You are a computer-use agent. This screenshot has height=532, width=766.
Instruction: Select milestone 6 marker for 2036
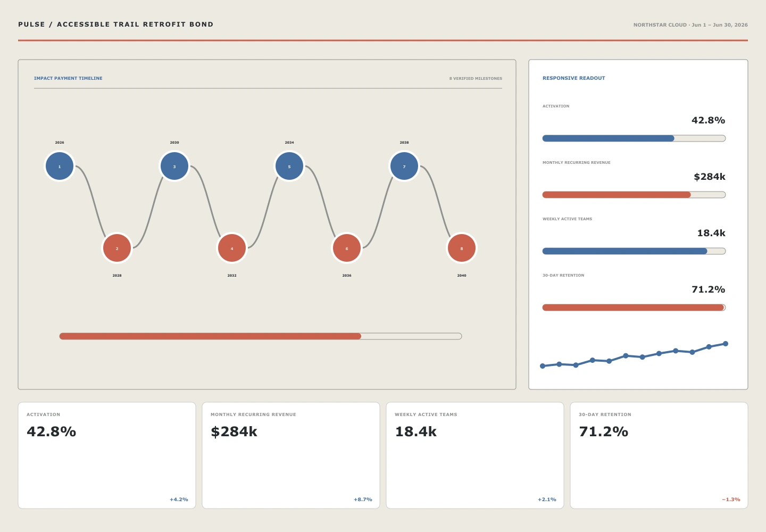[x=347, y=248]
